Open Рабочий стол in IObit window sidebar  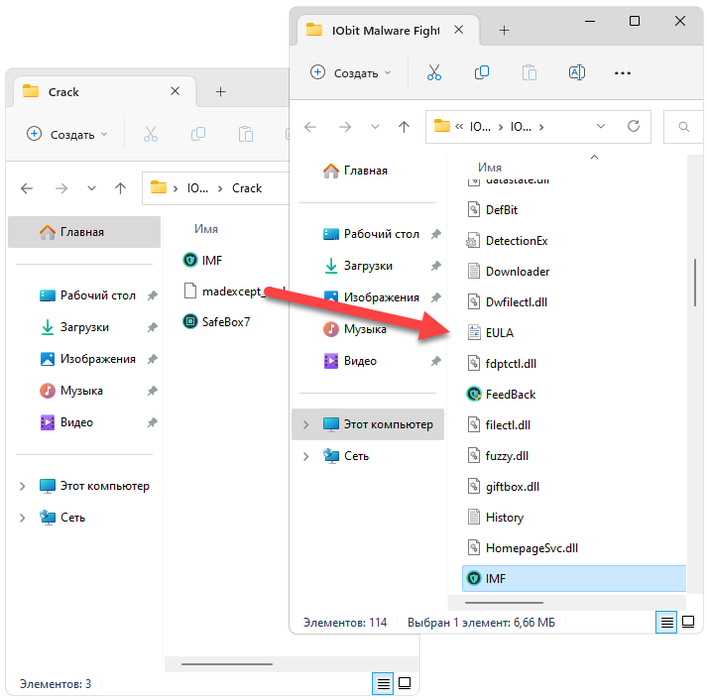pos(372,234)
